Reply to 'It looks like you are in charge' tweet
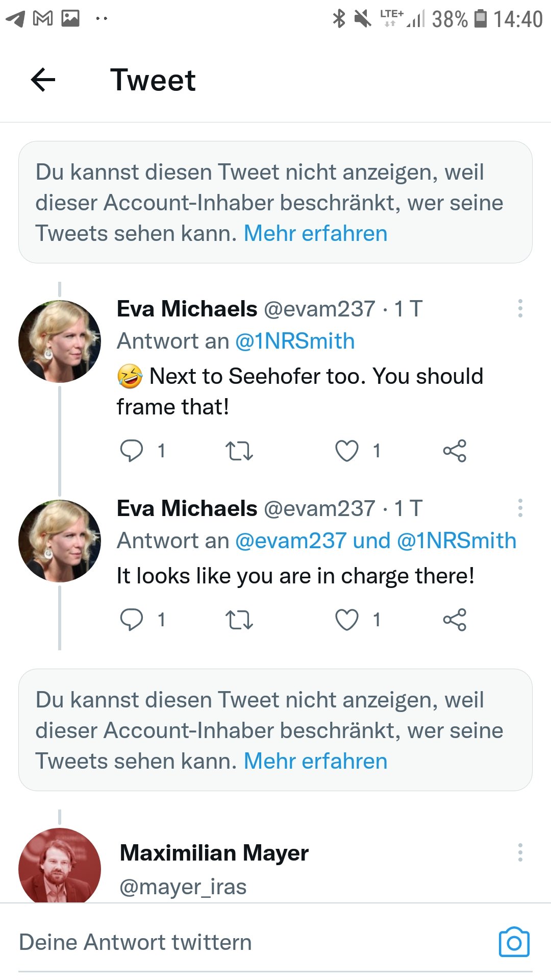This screenshot has width=551, height=980. pos(131,620)
